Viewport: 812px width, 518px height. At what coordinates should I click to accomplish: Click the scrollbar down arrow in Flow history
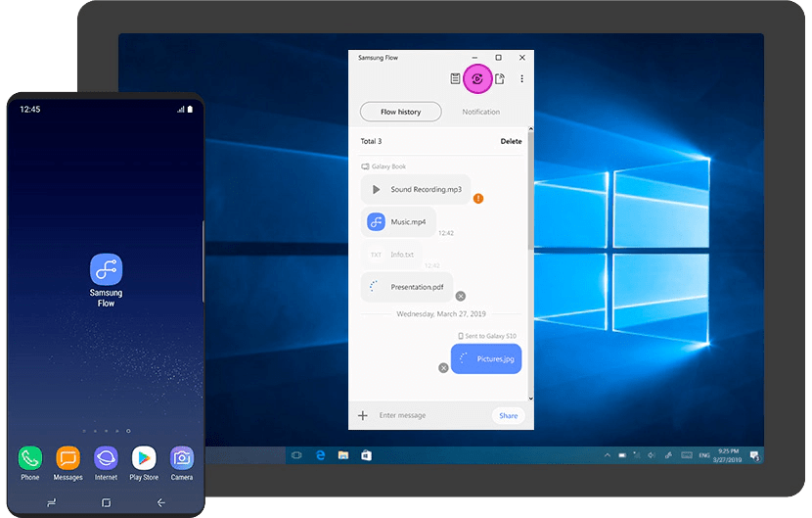(531, 399)
